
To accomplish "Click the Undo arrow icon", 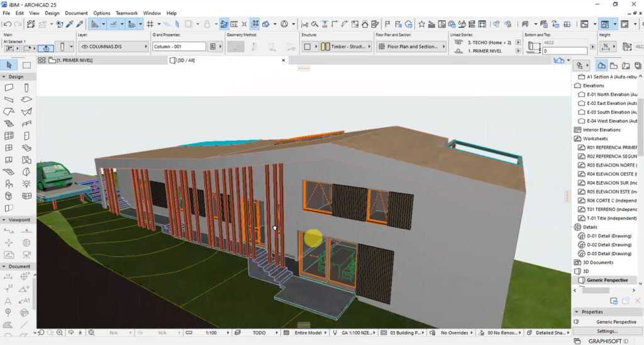I will tap(7, 25).
